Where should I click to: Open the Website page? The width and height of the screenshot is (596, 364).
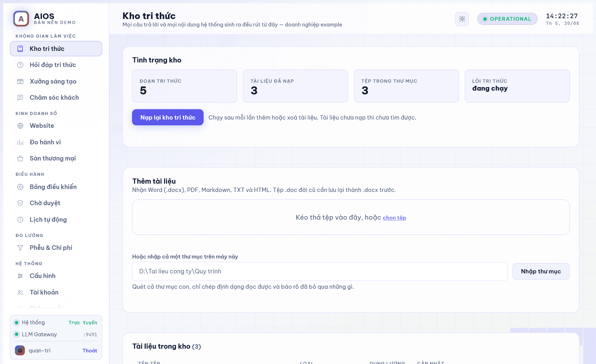tap(56, 126)
